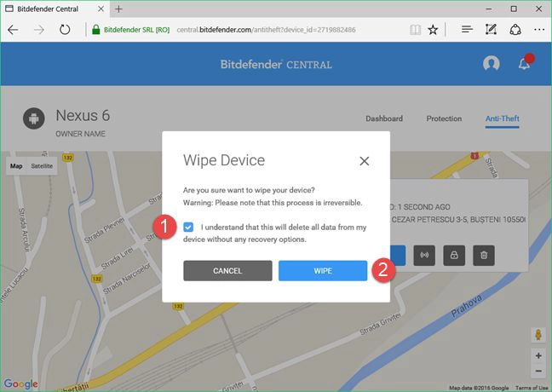The width and height of the screenshot is (552, 392).
Task: Zoom in on the map
Action: [538, 355]
